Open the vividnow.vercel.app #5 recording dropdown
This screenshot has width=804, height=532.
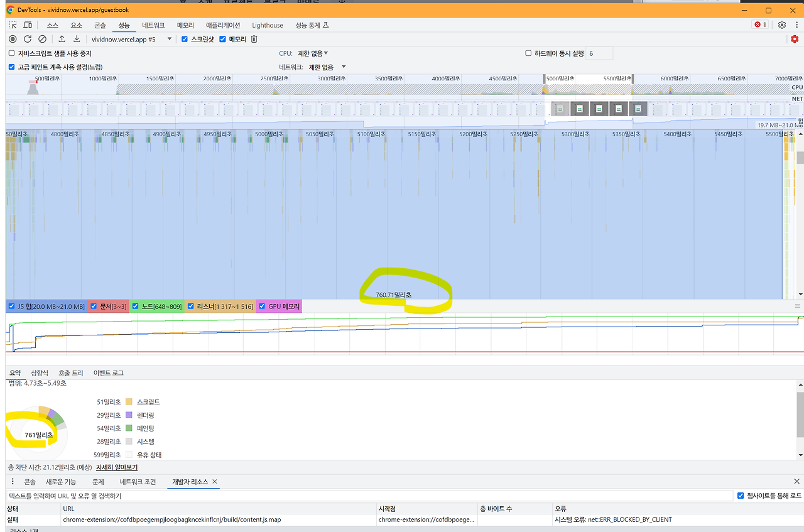[131, 39]
